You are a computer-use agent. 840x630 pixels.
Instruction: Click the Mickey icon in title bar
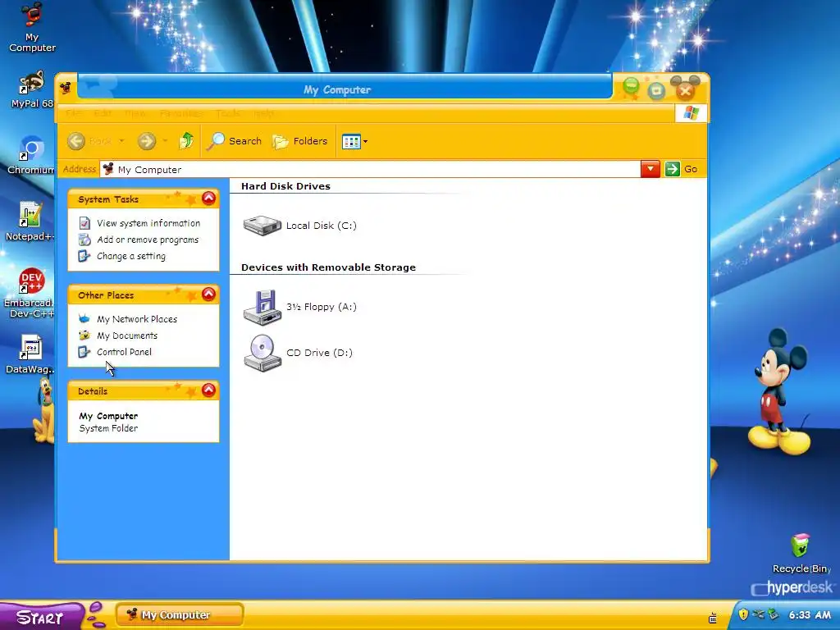pos(66,88)
